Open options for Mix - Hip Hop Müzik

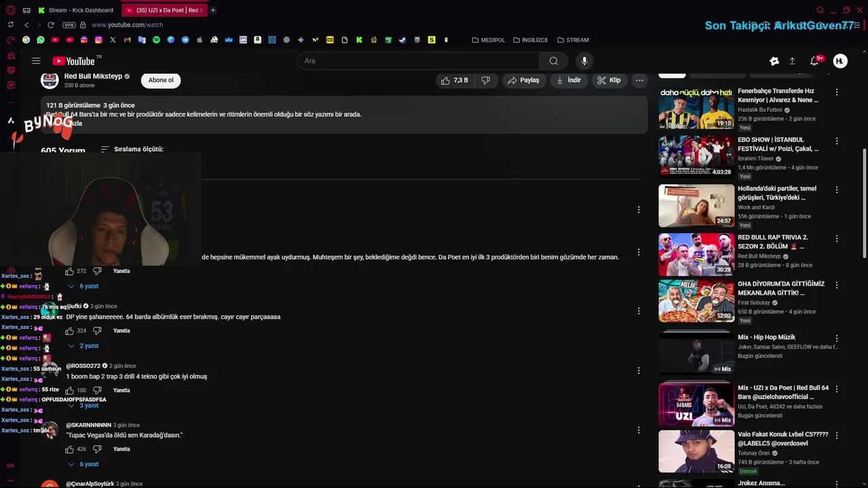coord(837,338)
